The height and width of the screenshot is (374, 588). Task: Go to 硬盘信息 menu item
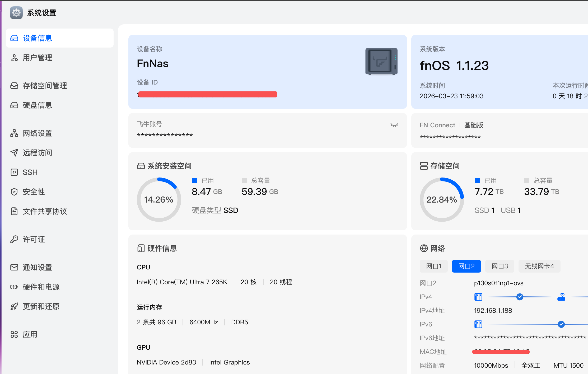tap(60, 105)
